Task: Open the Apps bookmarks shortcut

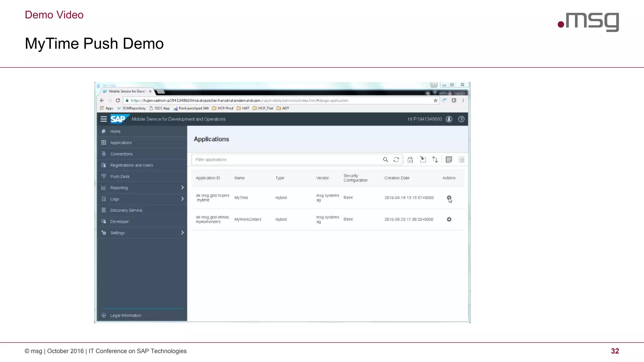Action: [x=106, y=108]
